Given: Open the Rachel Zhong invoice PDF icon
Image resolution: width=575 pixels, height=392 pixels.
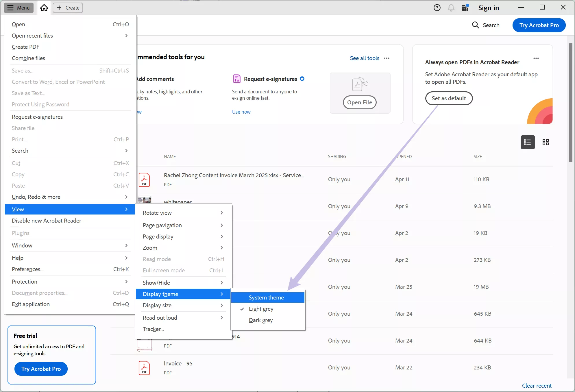Looking at the screenshot, I should click(144, 180).
